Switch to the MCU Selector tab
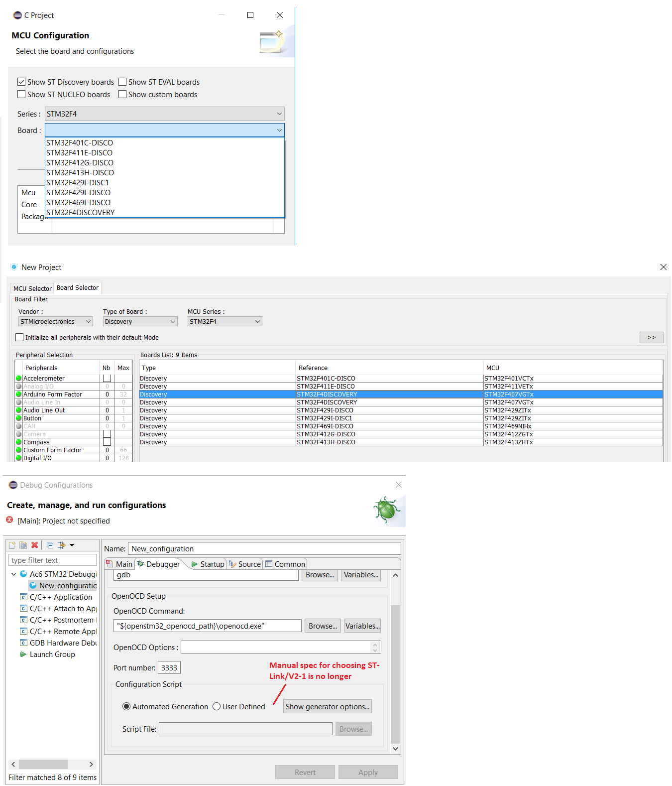This screenshot has width=672, height=786. [32, 288]
